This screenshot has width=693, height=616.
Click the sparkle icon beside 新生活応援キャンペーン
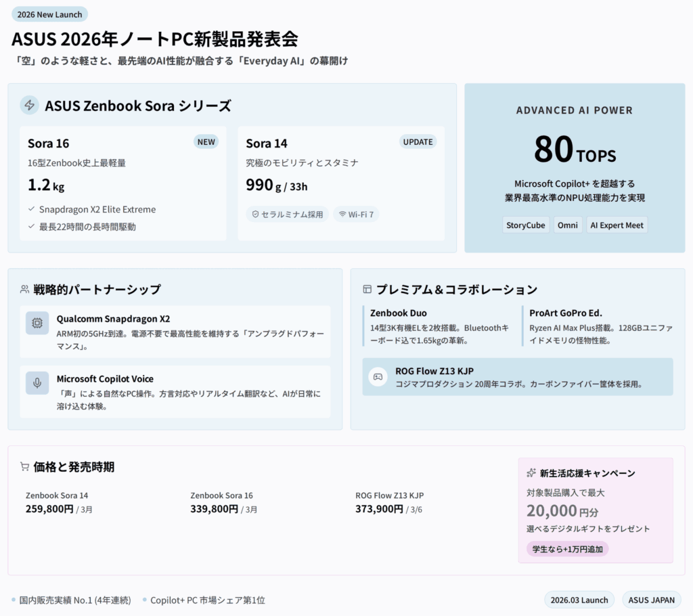coord(532,472)
